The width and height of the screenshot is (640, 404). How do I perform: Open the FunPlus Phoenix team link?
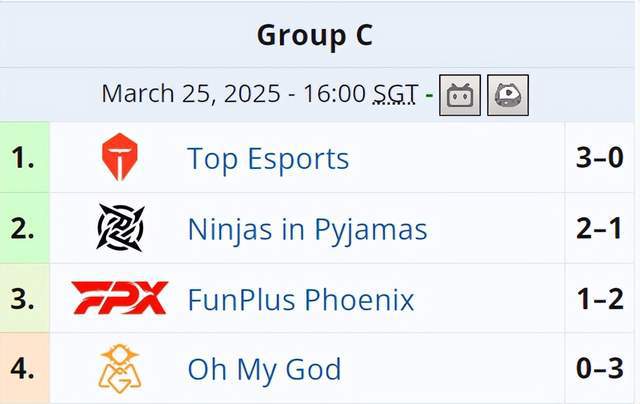pyautogui.click(x=301, y=299)
